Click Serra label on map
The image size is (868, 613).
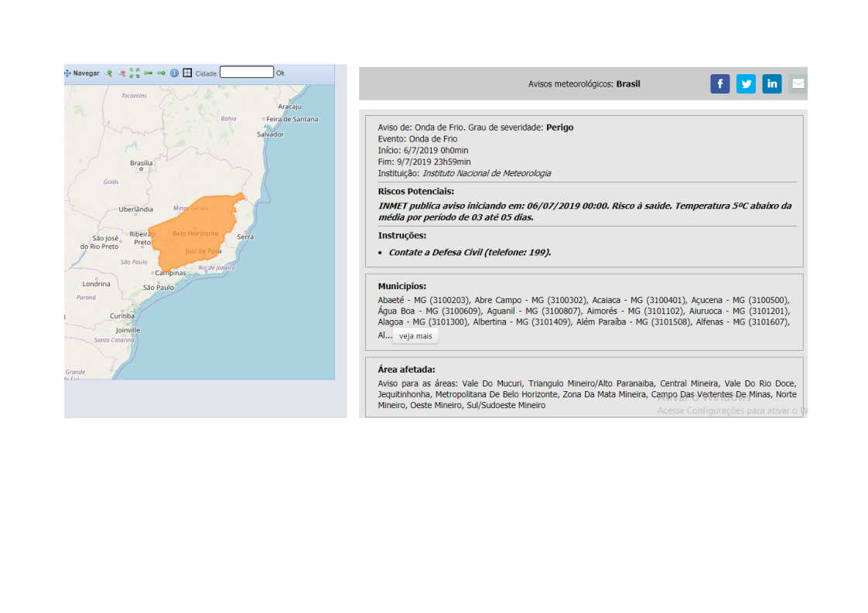click(245, 237)
